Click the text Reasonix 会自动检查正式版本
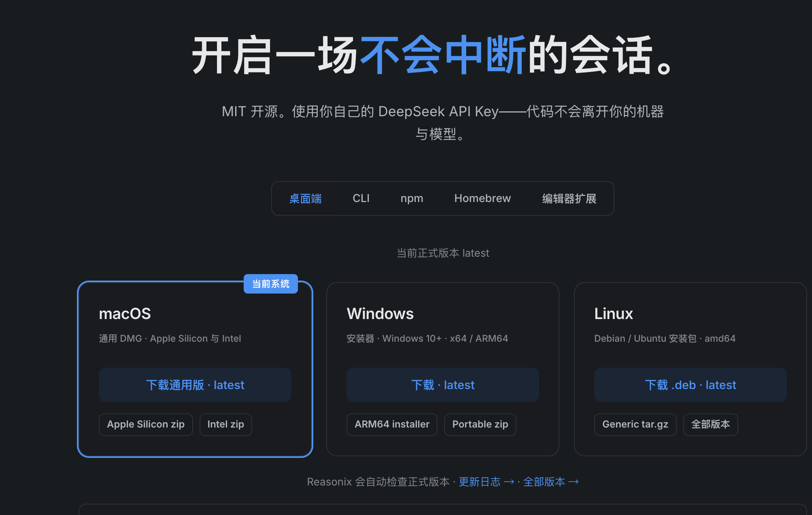Screen dimensions: 812x515 pyautogui.click(x=378, y=482)
